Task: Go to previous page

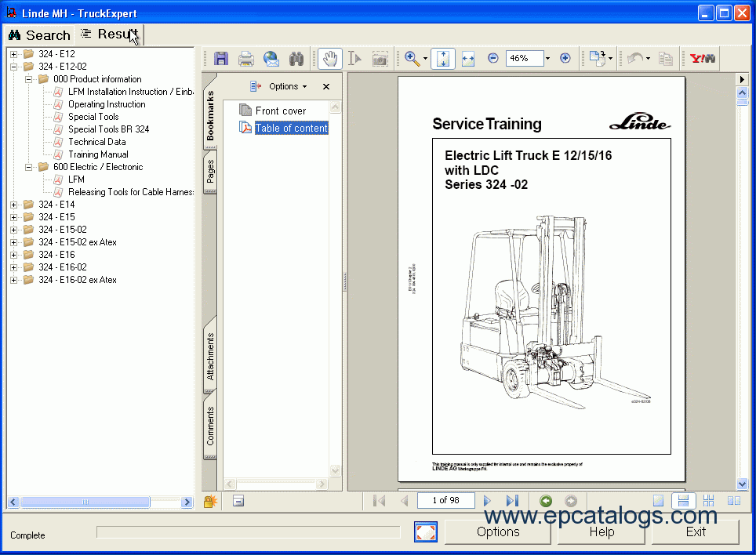Action: coord(405,501)
